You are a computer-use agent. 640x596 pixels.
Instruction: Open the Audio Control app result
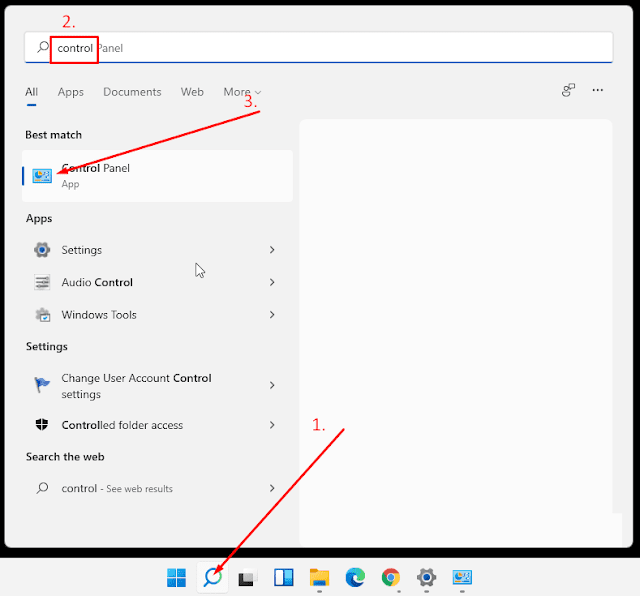pyautogui.click(x=158, y=282)
